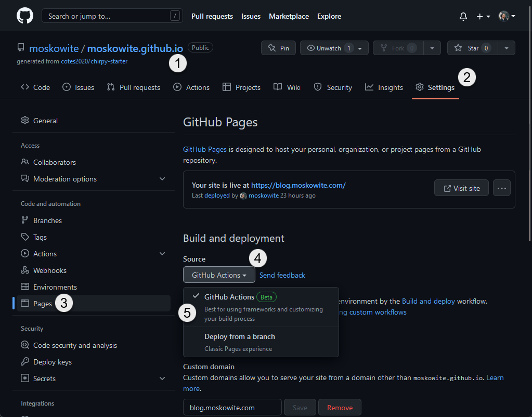Switch to the repository Pull requests tab

133,87
